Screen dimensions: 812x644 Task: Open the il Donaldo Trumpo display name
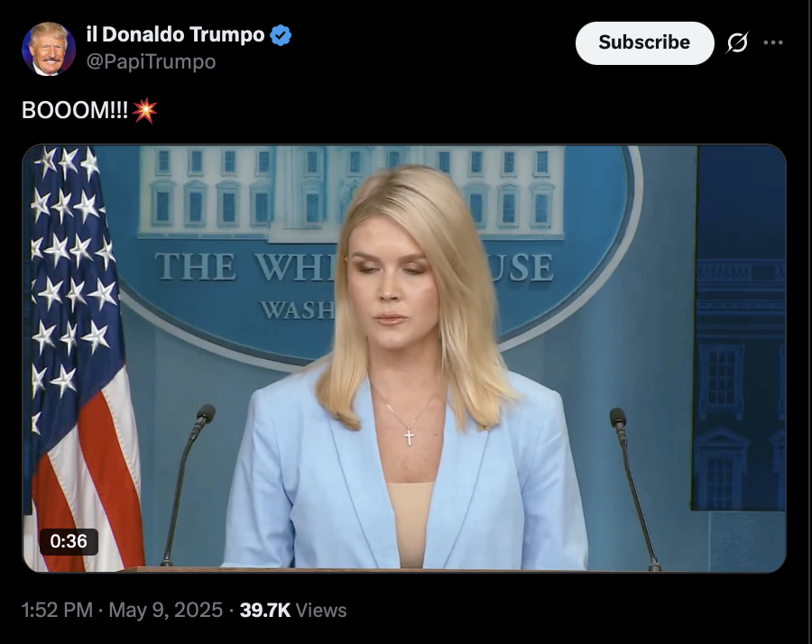(176, 34)
